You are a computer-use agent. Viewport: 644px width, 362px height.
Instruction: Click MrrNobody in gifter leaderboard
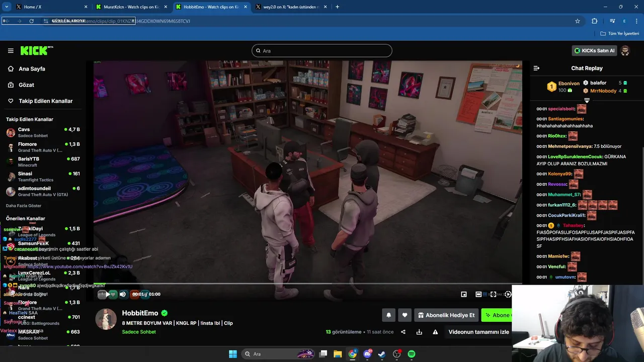pyautogui.click(x=605, y=91)
